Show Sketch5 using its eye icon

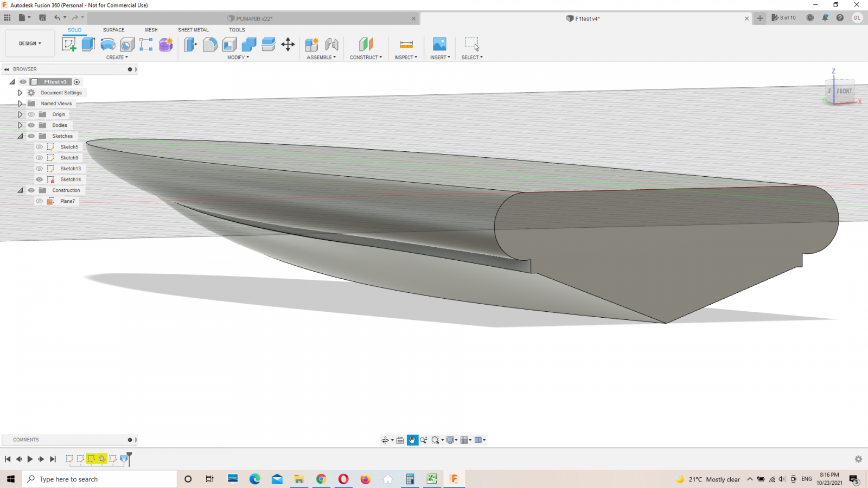click(40, 147)
